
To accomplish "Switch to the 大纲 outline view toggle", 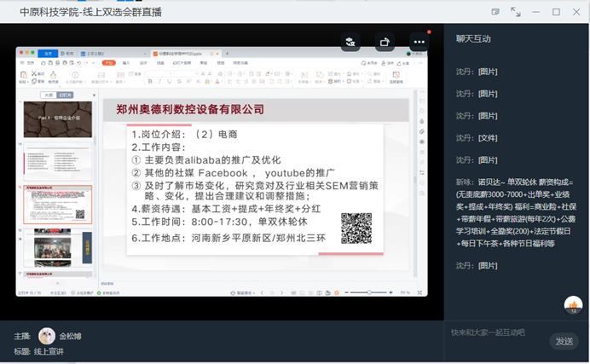I will click(49, 95).
